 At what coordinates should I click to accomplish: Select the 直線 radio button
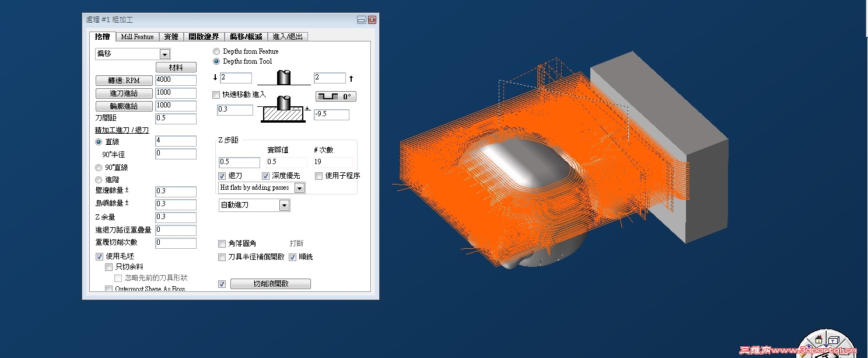coord(99,142)
